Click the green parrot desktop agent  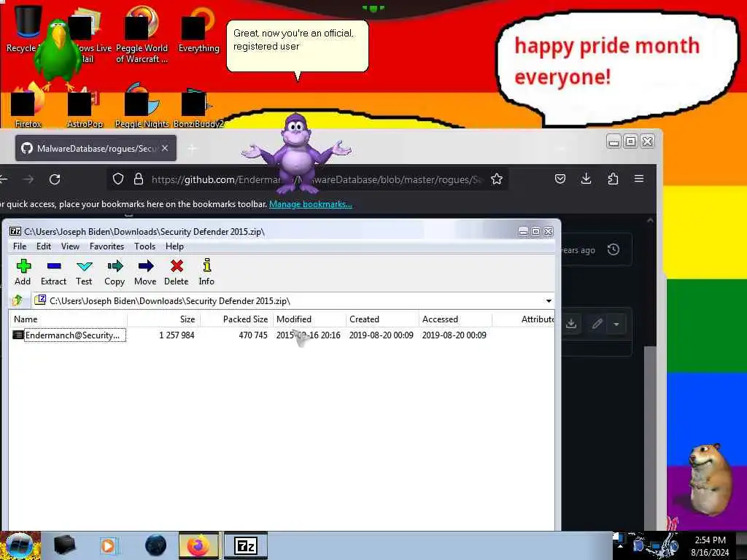58,53
